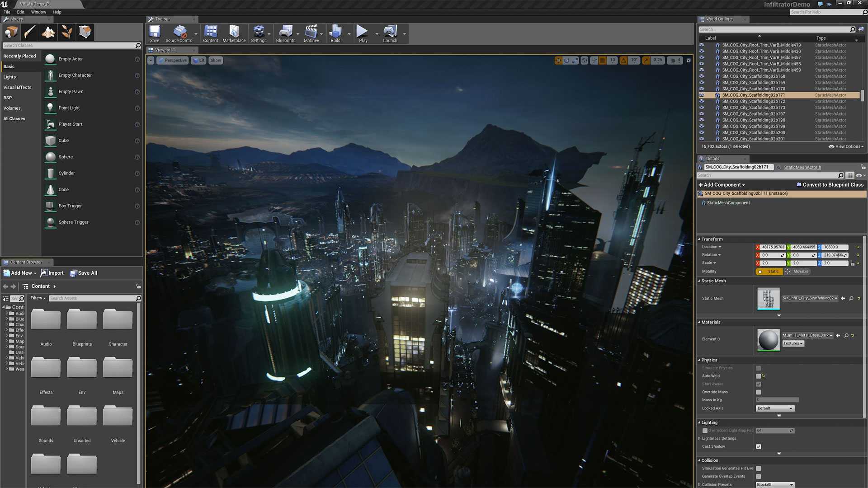Image resolution: width=868 pixels, height=488 pixels.
Task: Toggle Simulate Physics checkbox in Physics
Action: 758,368
